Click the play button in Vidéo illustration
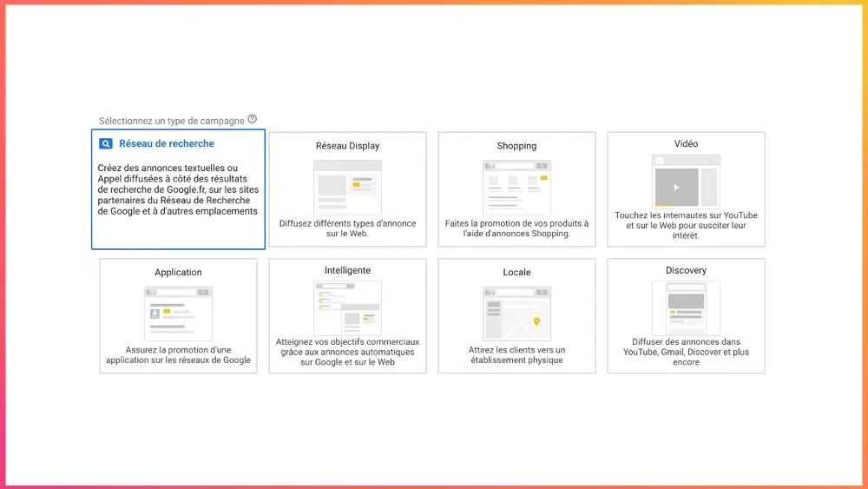Screen dimensions: 868x489 click(x=676, y=187)
